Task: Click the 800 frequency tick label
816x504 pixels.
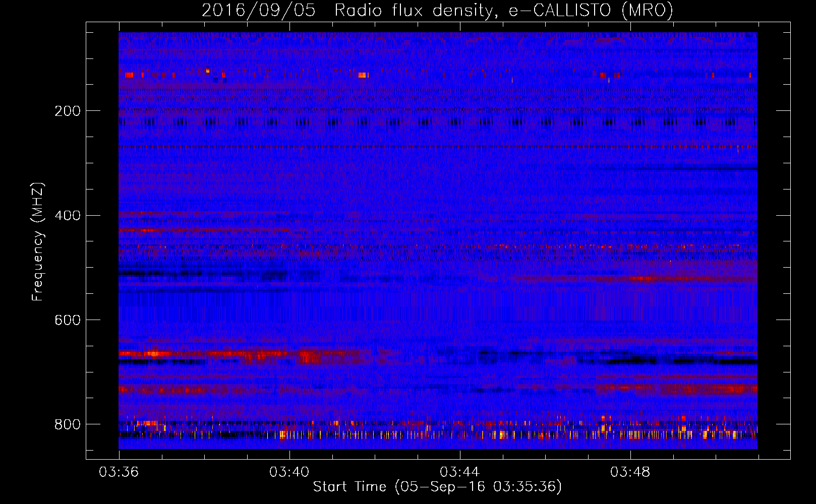Action: tap(68, 424)
